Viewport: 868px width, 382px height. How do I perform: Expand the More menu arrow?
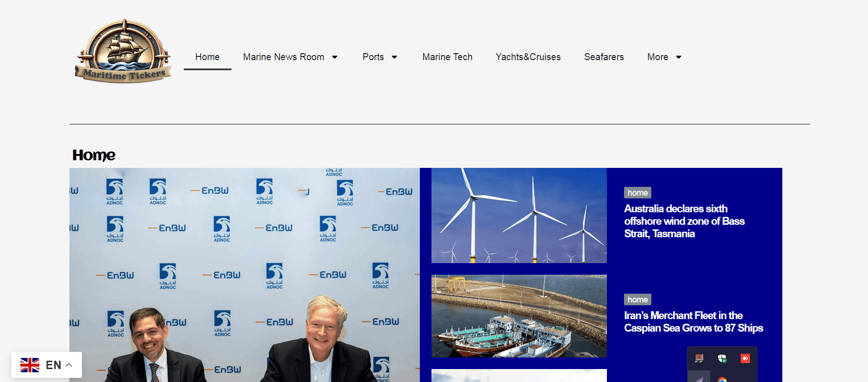pos(679,57)
